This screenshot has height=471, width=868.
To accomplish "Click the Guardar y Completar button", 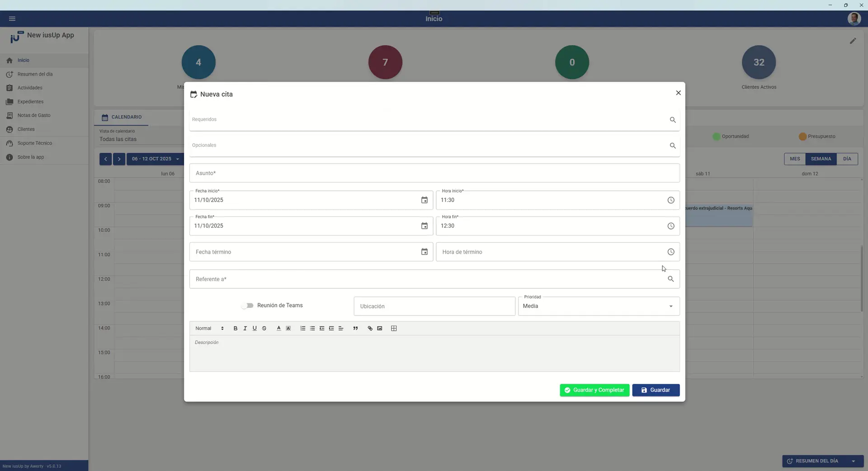I will coord(594,390).
